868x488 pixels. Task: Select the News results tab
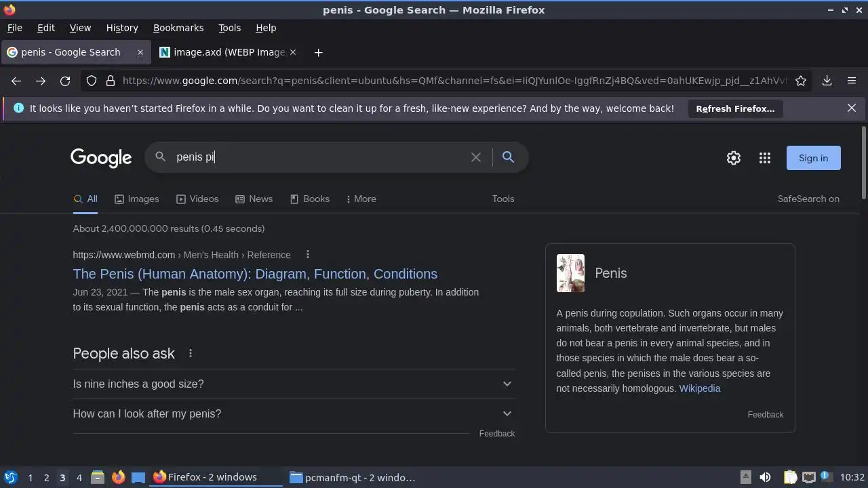coord(254,199)
